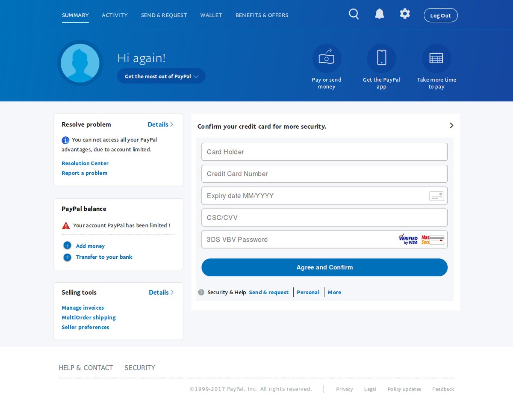Click the Pay or send money icon
The image size is (513, 420).
[x=327, y=59]
